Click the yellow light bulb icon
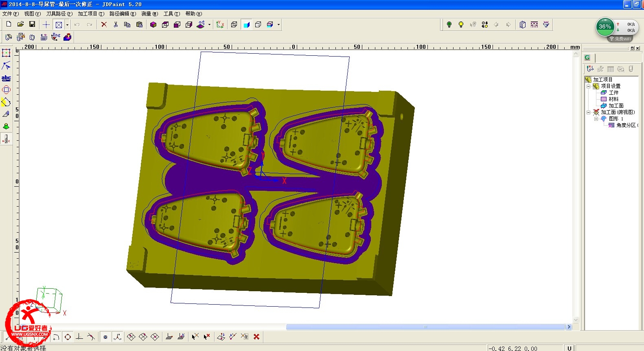644x351 pixels. click(461, 24)
